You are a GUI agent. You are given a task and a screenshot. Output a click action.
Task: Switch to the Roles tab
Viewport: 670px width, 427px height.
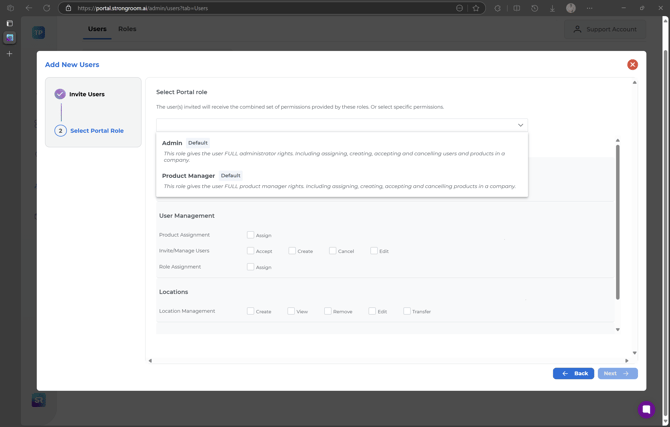click(x=127, y=29)
